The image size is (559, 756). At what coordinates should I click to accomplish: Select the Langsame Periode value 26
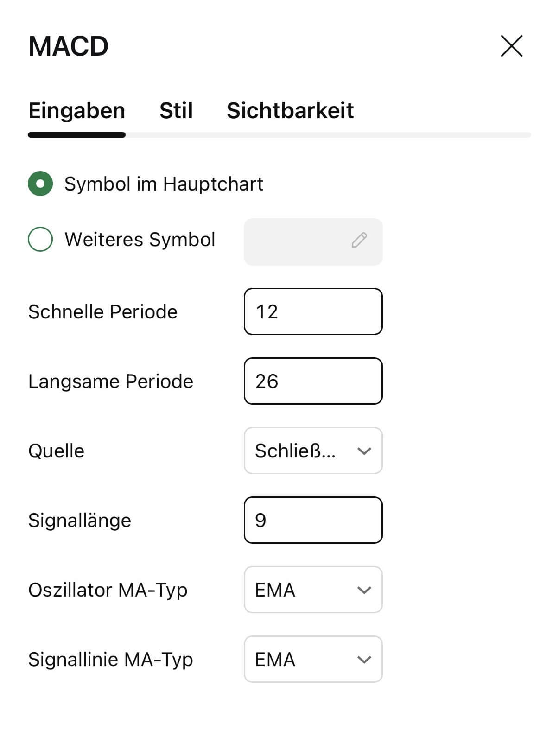(313, 381)
